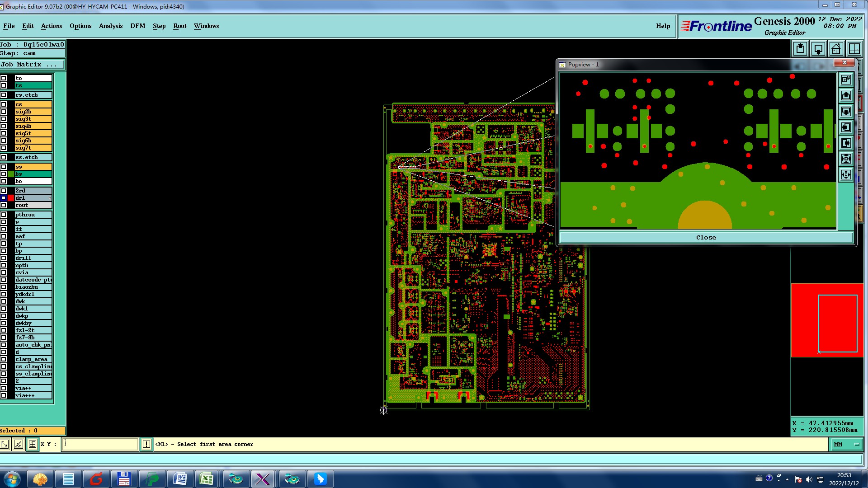This screenshot has width=868, height=488.
Task: Open the MM units dropdown
Action: click(x=846, y=444)
